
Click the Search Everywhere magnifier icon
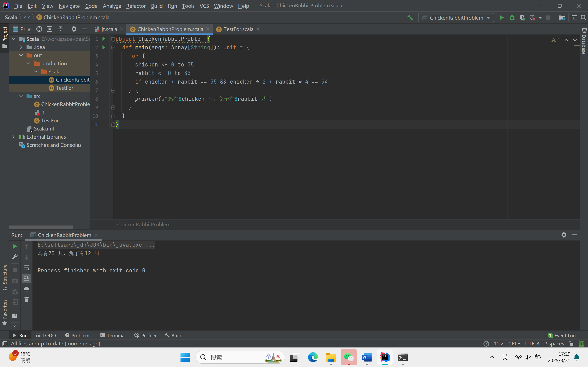point(583,18)
